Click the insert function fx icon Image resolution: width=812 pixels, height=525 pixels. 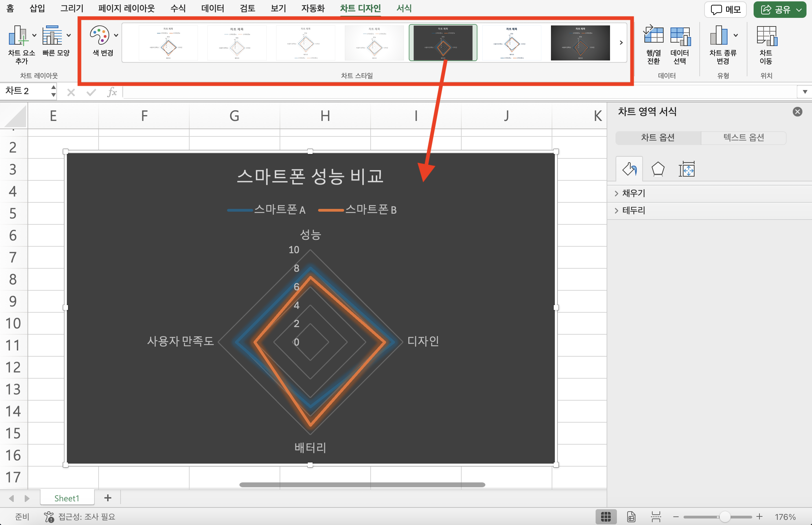[x=112, y=92]
